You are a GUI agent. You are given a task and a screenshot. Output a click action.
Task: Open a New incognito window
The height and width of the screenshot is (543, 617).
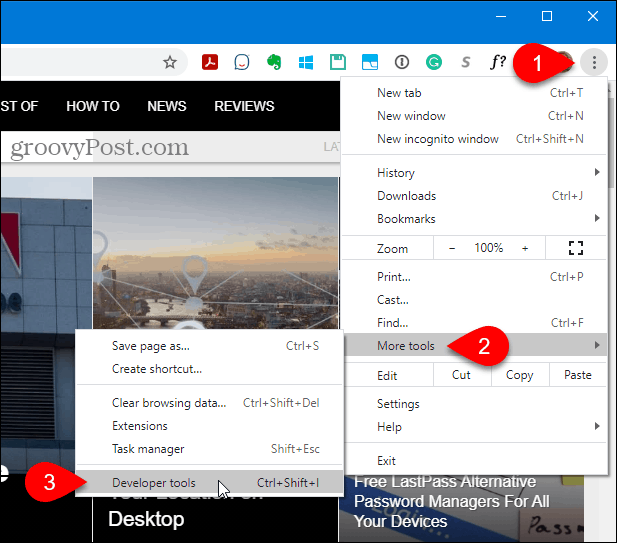click(x=475, y=139)
